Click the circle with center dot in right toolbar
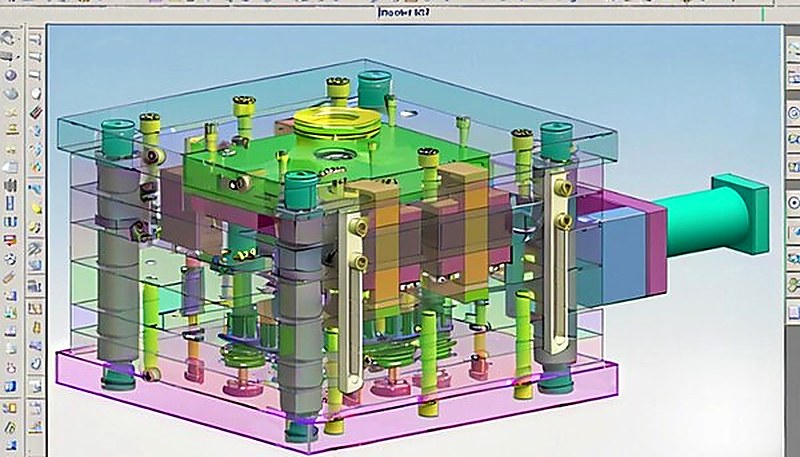Image resolution: width=800 pixels, height=457 pixels. 794,202
